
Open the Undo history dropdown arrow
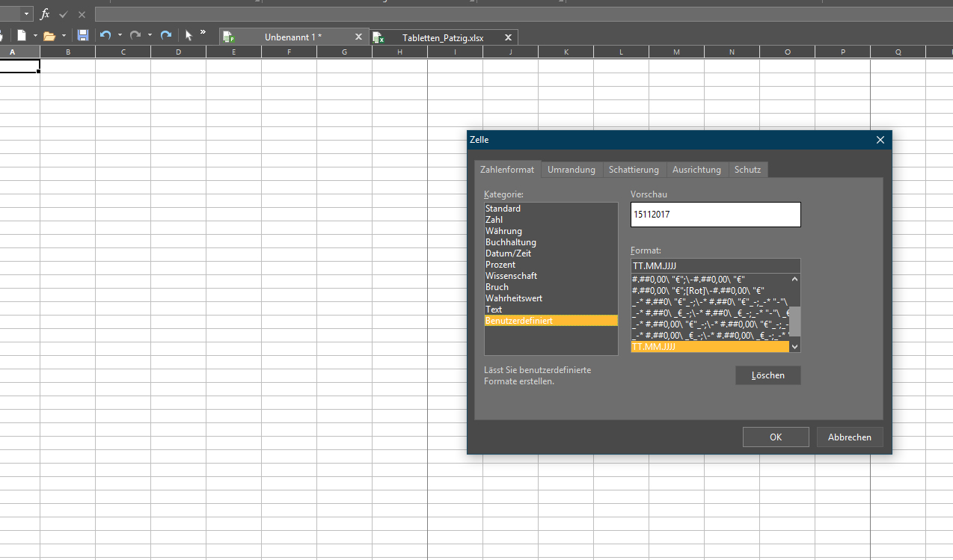(120, 36)
